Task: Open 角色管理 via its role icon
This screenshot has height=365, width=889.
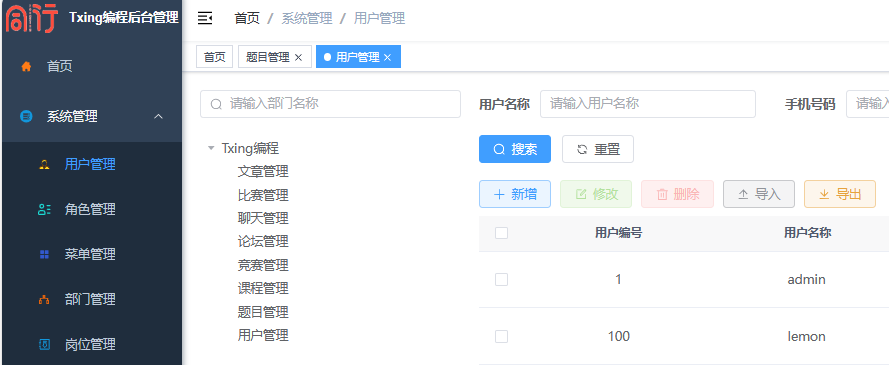Action: pyautogui.click(x=44, y=210)
